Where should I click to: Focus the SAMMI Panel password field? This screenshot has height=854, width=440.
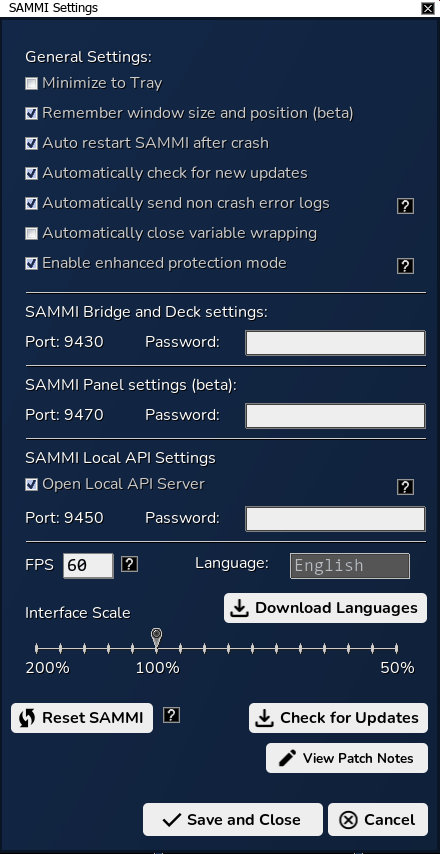[x=335, y=416]
